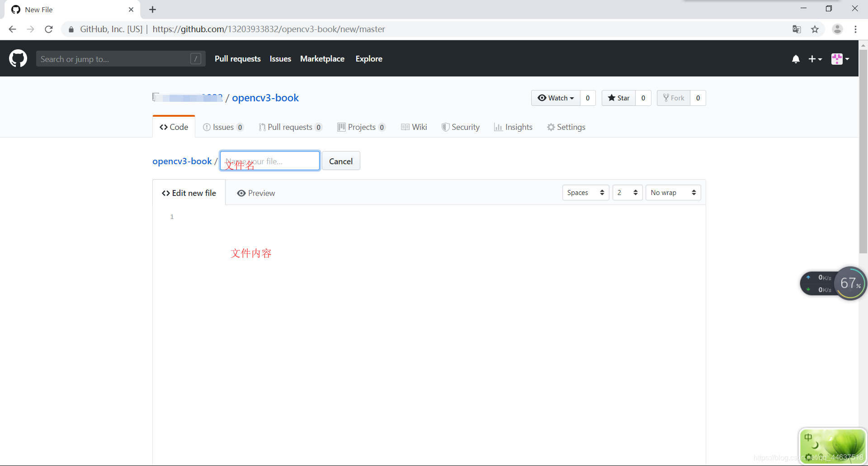Select the Security tab
The width and height of the screenshot is (868, 466).
[461, 127]
